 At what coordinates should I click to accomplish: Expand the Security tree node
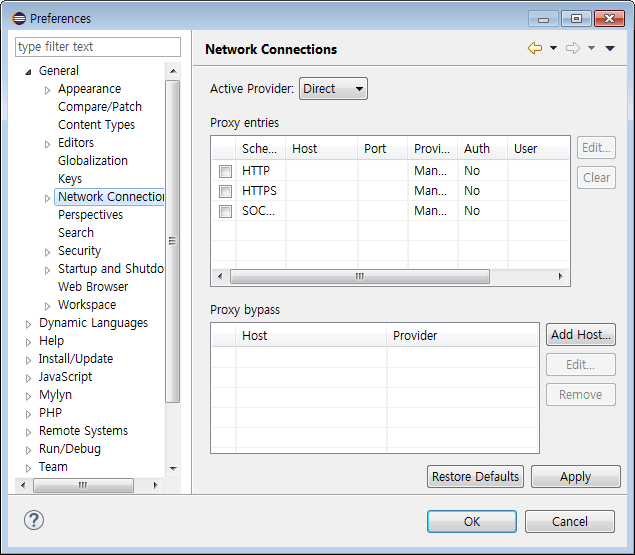47,252
